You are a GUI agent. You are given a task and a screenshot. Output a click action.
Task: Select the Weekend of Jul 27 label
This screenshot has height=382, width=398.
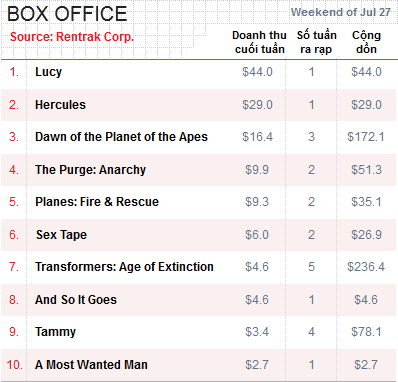[x=341, y=12]
